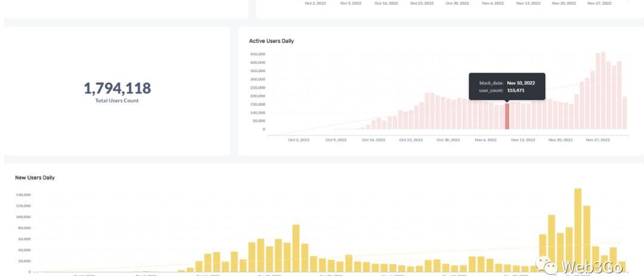Click the 140,000 y-axis label in New Users Daily
The width and height of the screenshot is (644, 276).
coord(23,195)
